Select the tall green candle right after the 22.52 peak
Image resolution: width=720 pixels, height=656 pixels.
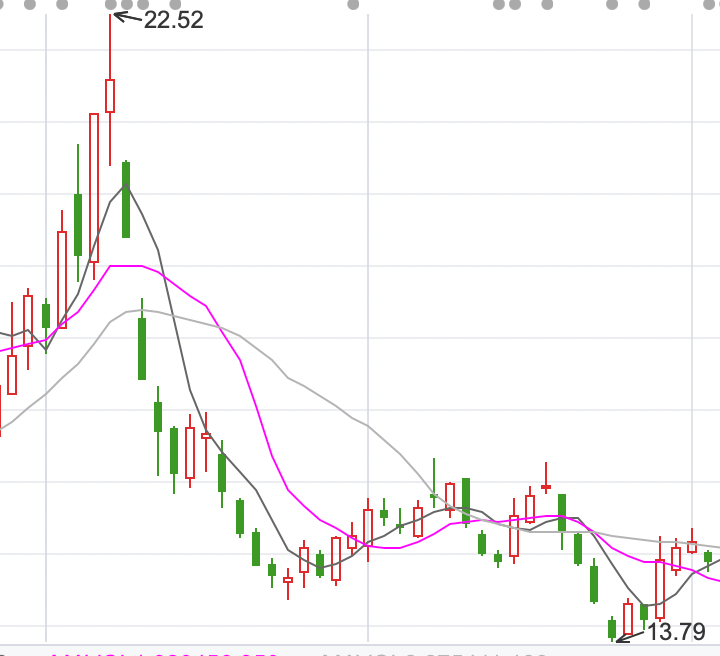(x=126, y=199)
